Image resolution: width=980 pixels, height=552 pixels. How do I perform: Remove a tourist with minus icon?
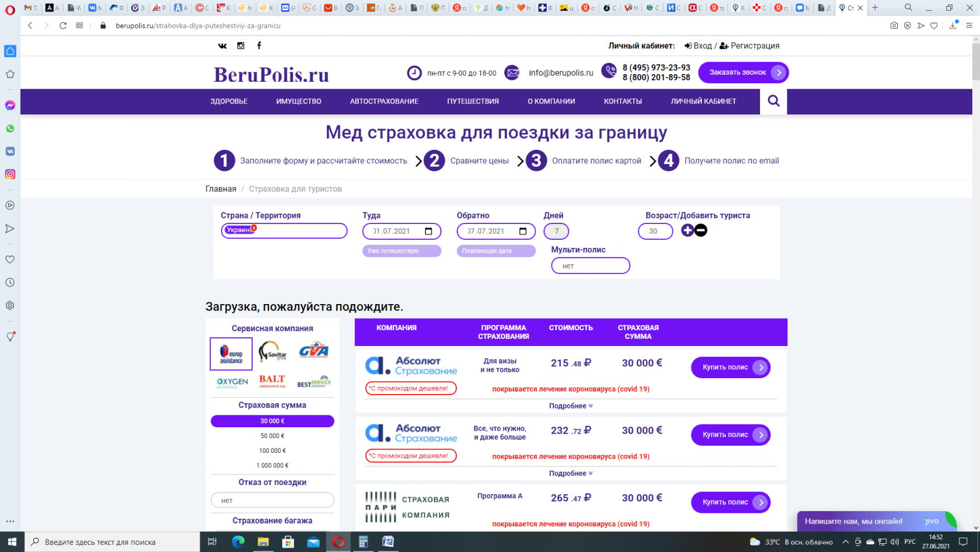click(701, 230)
